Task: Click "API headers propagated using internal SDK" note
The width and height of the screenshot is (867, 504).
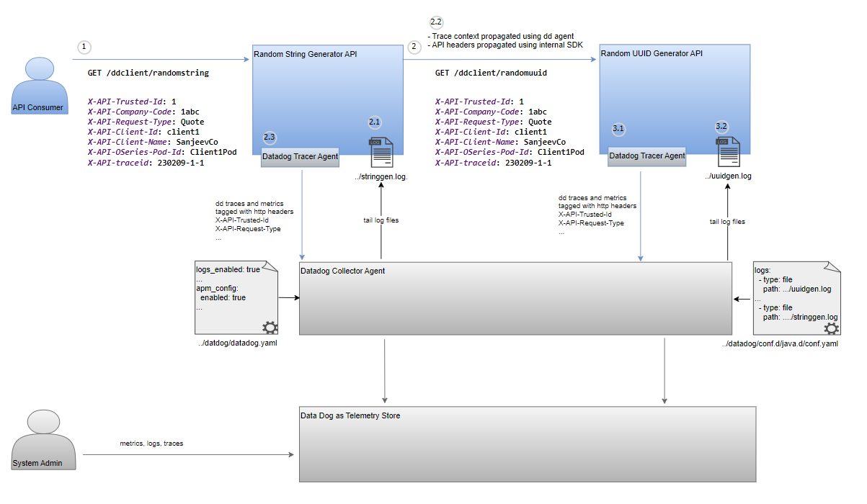Action: click(x=507, y=45)
